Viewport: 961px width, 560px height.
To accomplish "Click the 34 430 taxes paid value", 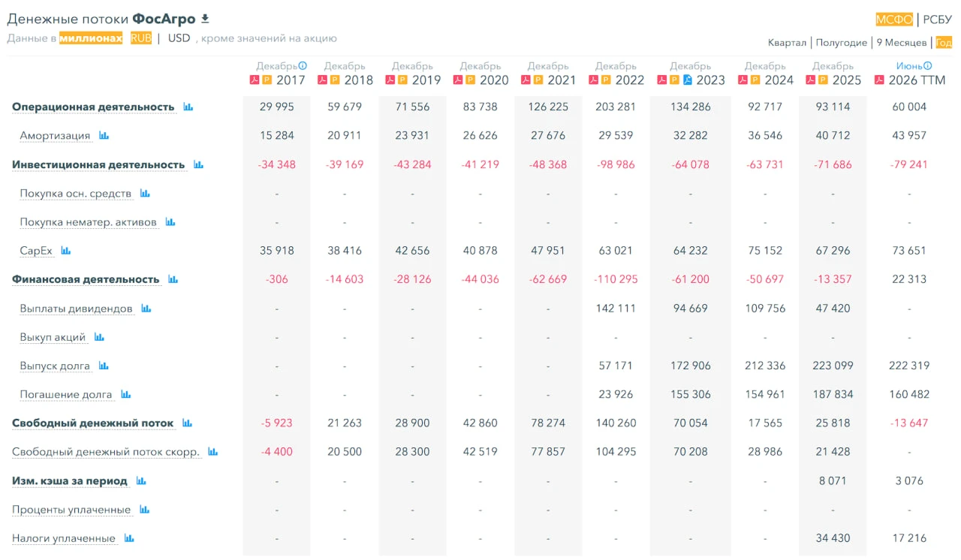I will [x=833, y=538].
